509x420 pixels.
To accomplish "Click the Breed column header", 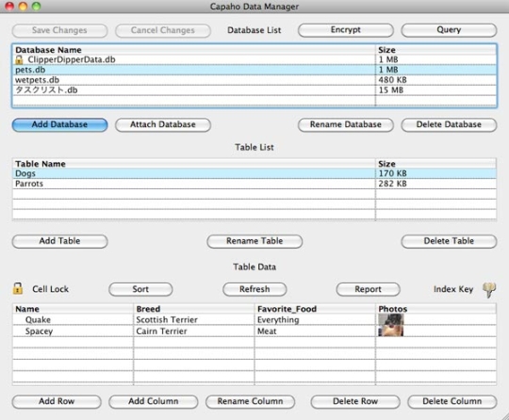I will coord(194,309).
